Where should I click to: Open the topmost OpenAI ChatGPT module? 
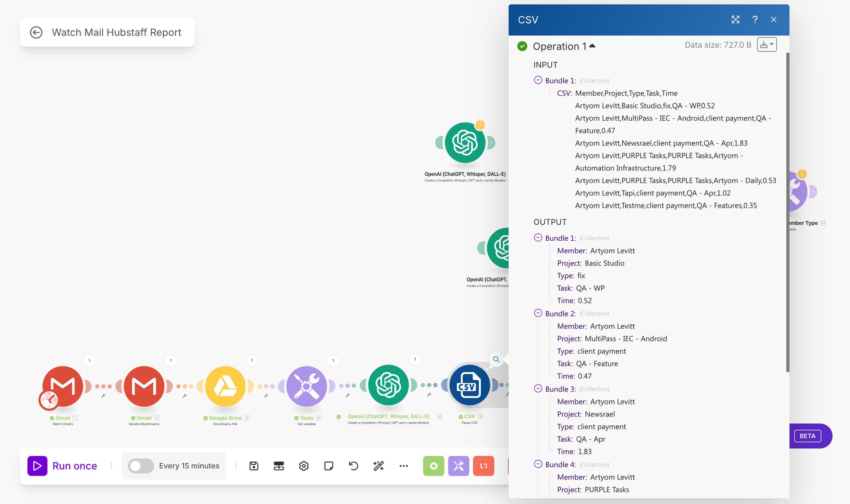[465, 142]
